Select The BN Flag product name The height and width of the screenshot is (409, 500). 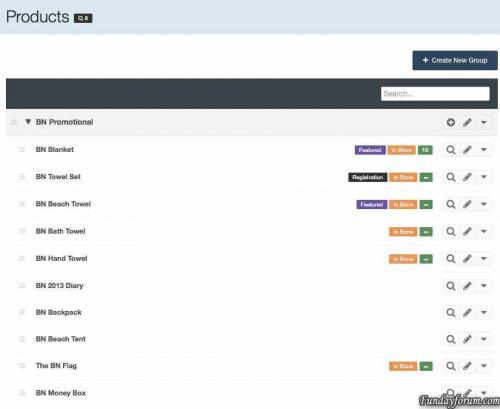point(56,366)
